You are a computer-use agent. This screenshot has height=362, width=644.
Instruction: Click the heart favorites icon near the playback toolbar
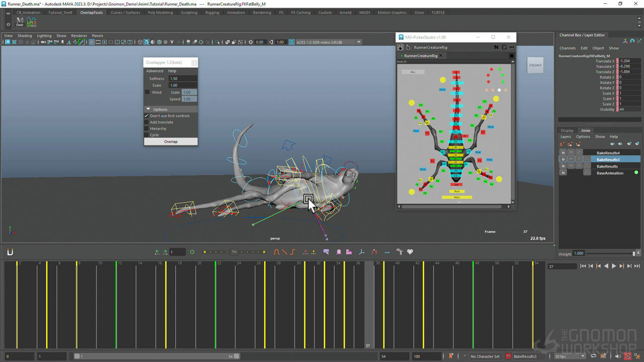(410, 252)
